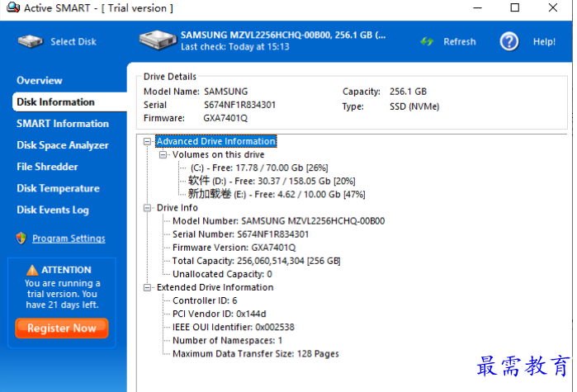Select the Advanced Drive Information row
The width and height of the screenshot is (577, 392).
216,142
